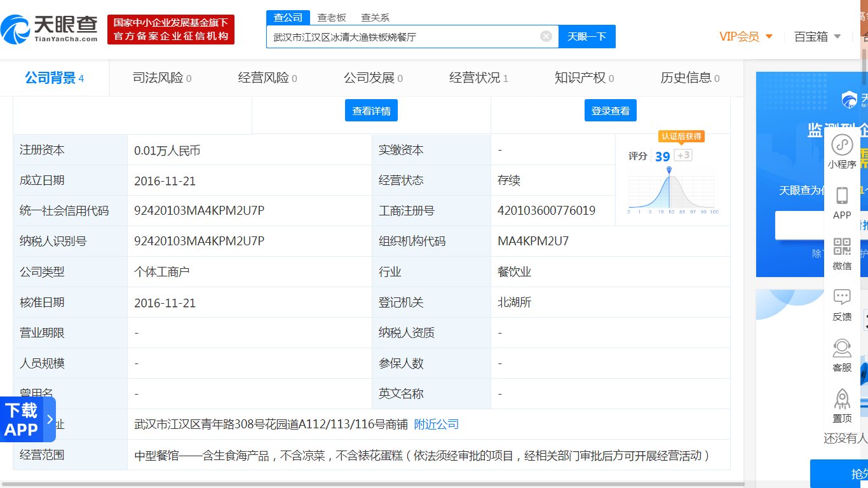The image size is (868, 488).
Task: Expand 经营状况 section showing 1 item
Action: pyautogui.click(x=478, y=78)
